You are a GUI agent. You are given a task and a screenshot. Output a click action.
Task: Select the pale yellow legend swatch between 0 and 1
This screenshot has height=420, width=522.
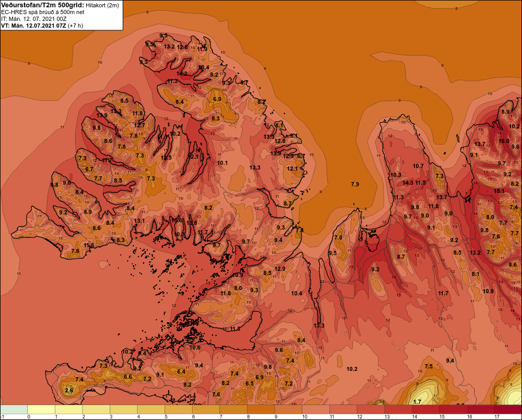coord(41,410)
